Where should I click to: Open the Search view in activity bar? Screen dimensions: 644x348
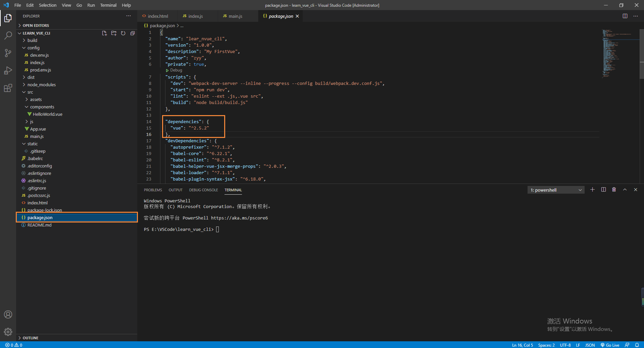[8, 35]
